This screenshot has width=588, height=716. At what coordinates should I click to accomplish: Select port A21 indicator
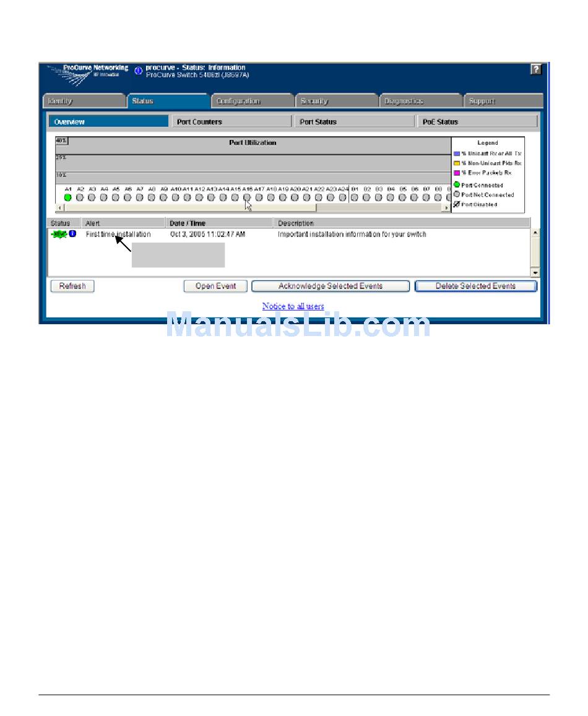(x=306, y=197)
